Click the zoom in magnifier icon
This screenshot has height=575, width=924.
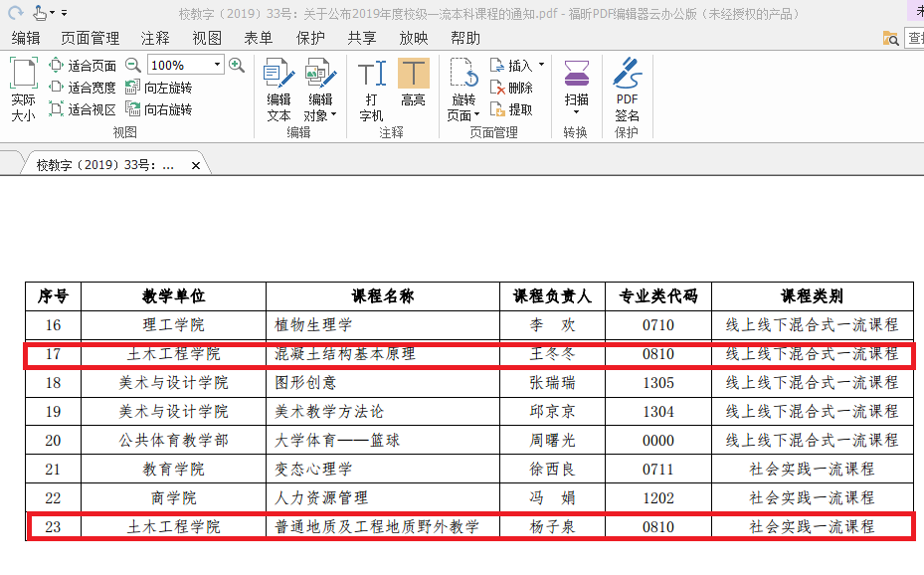(237, 65)
